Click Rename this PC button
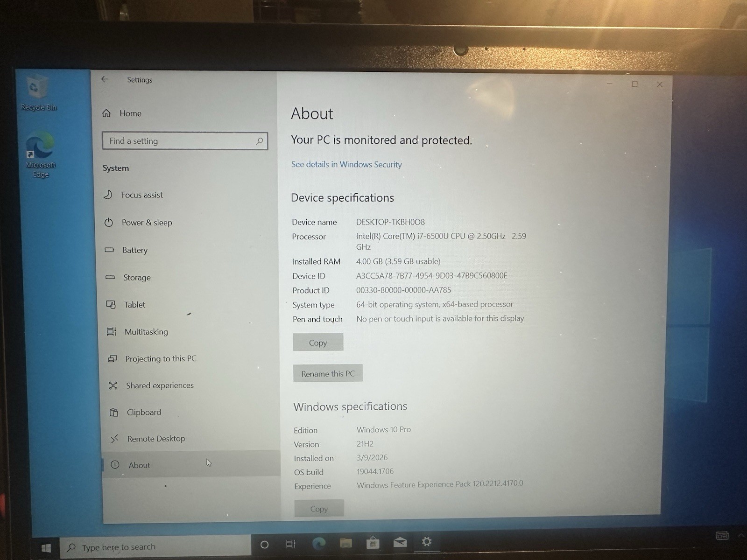Viewport: 747px width, 560px height. [x=328, y=373]
